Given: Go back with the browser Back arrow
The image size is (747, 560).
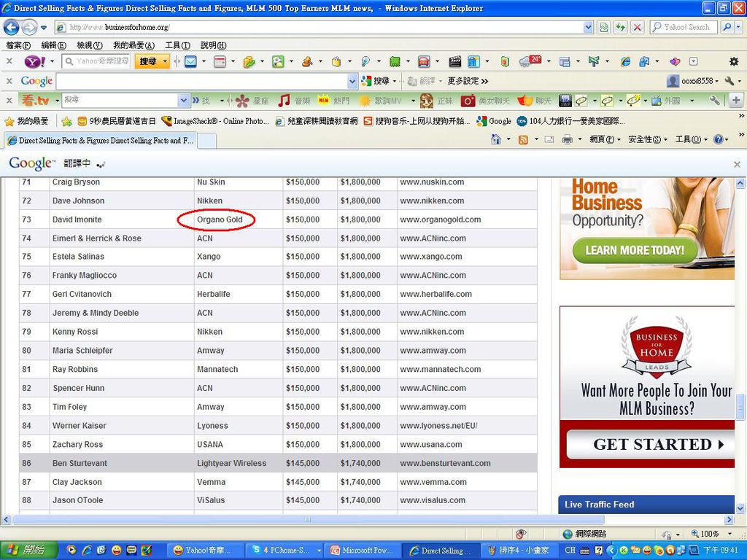Looking at the screenshot, I should 12,27.
